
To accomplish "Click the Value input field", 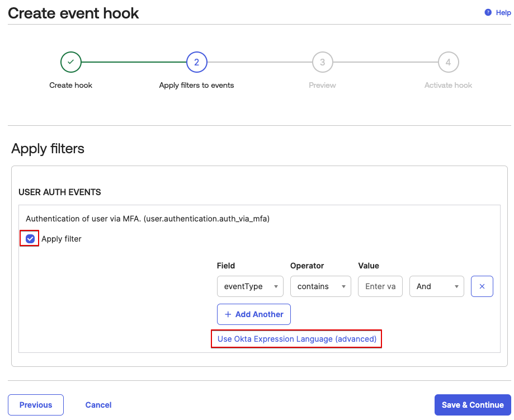I will (380, 286).
